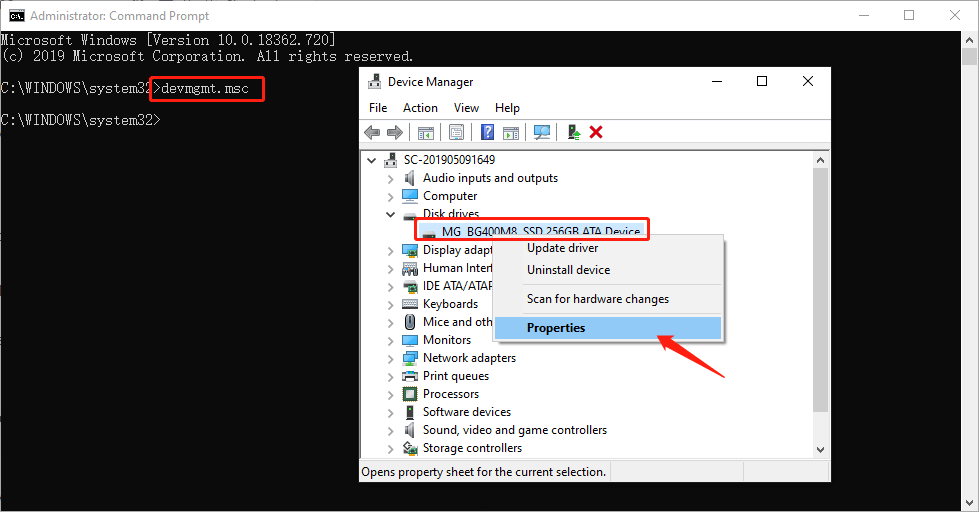Open the Help menu
Screen dimensions: 979x512
pyautogui.click(x=508, y=108)
